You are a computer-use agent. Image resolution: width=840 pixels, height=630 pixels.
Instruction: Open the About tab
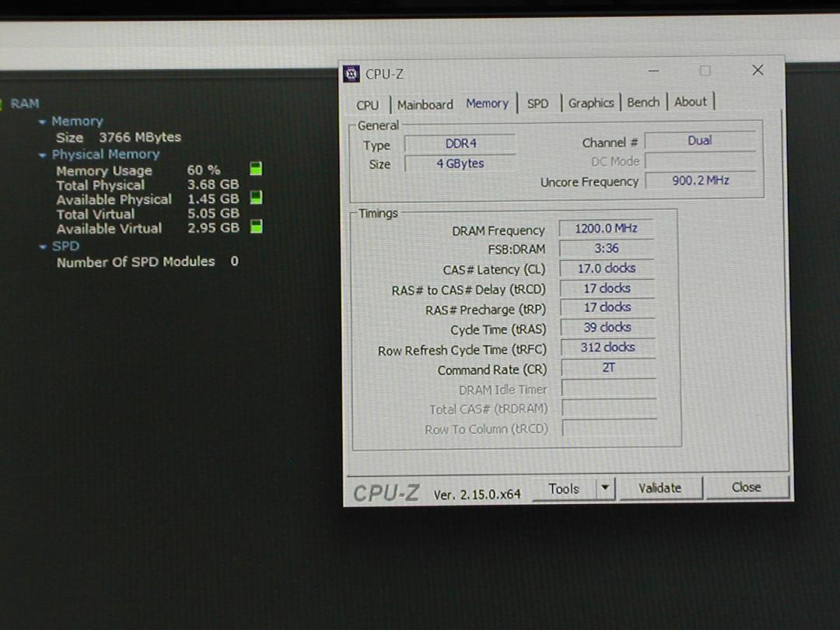[691, 101]
